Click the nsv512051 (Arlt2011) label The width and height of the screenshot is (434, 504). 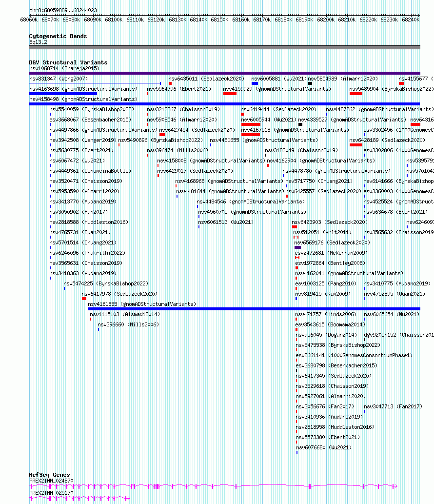322,233
